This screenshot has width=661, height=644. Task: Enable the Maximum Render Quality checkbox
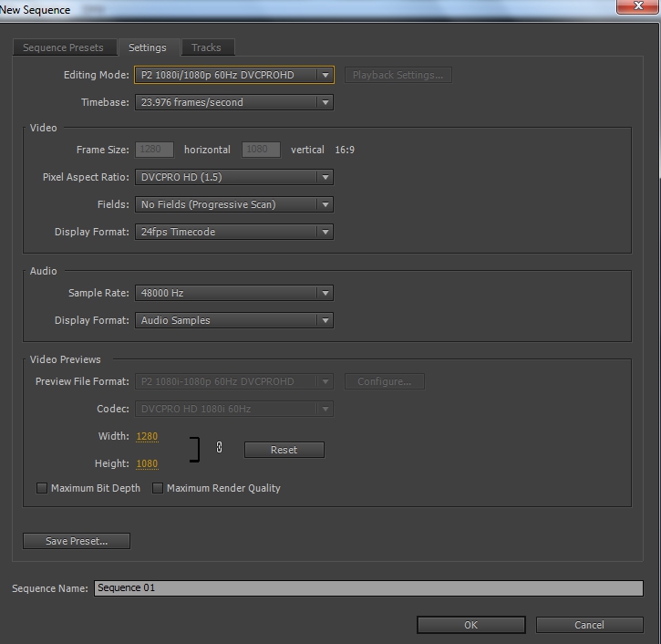tap(158, 488)
